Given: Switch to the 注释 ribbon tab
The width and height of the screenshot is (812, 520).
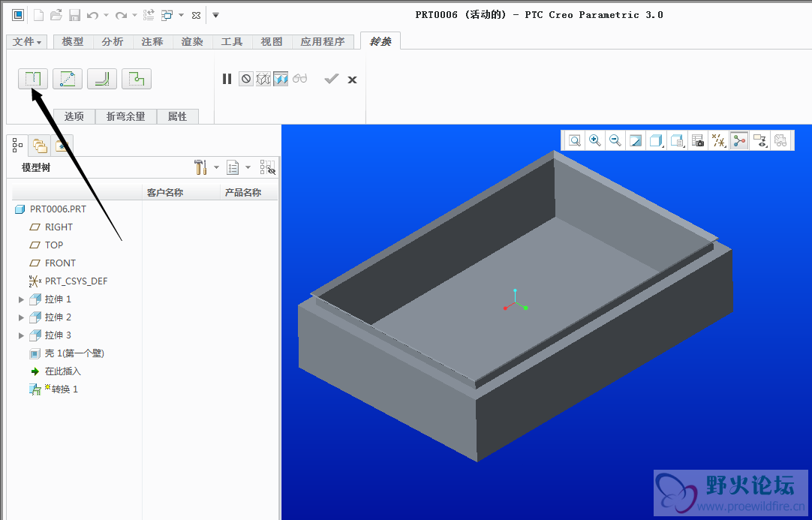Looking at the screenshot, I should click(x=152, y=42).
